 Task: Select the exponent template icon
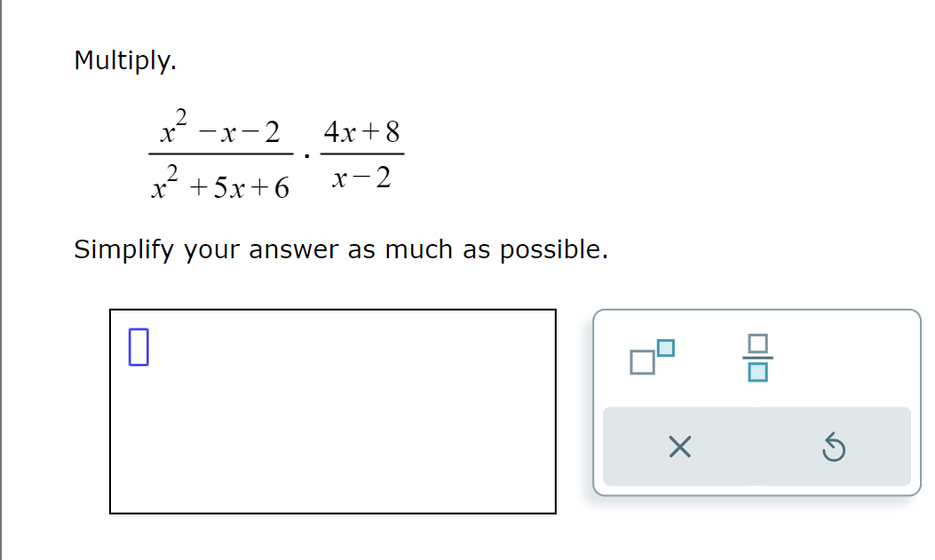pos(649,357)
